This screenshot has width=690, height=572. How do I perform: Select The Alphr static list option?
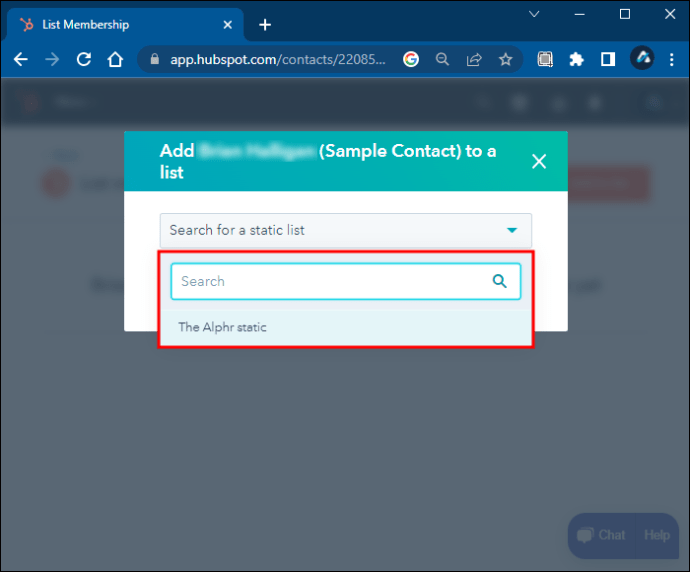pos(346,327)
